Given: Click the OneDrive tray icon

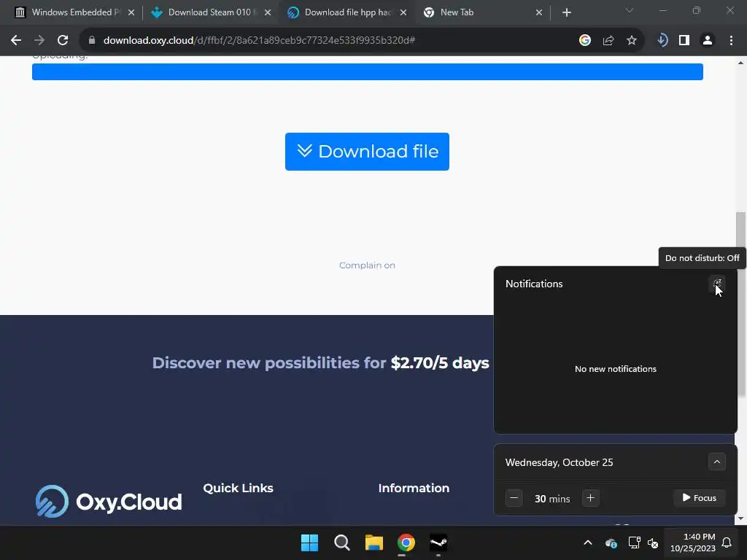Looking at the screenshot, I should point(611,542).
